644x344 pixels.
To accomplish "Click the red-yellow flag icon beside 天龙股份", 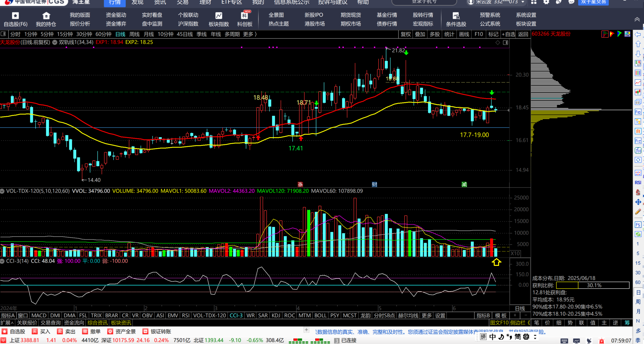I will [612, 34].
